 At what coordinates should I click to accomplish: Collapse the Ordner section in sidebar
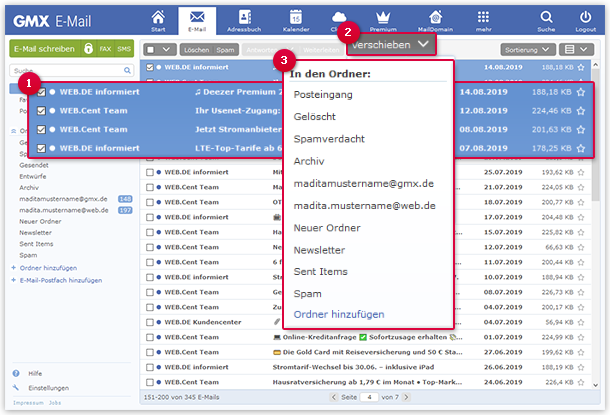pos(14,131)
